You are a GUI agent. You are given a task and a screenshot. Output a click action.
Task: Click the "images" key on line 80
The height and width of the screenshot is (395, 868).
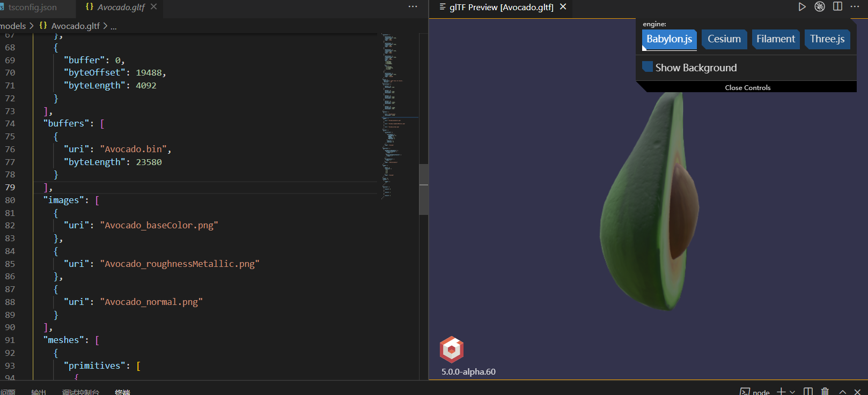coord(63,200)
